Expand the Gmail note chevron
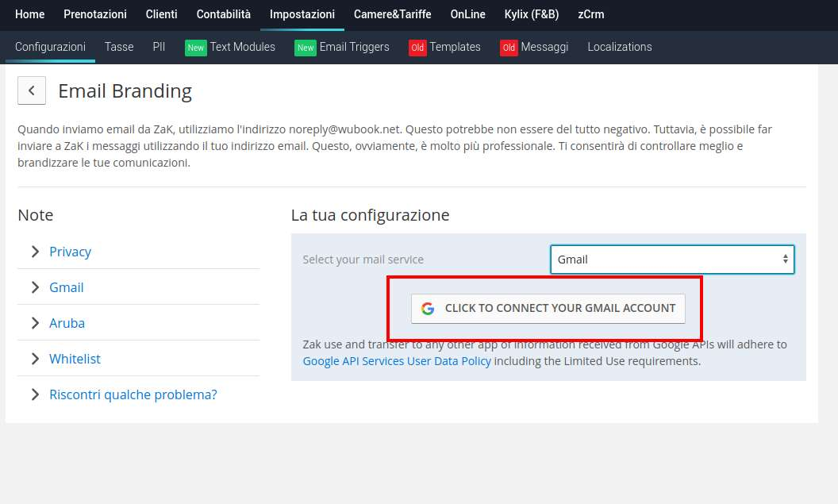The image size is (838, 504). tap(35, 287)
